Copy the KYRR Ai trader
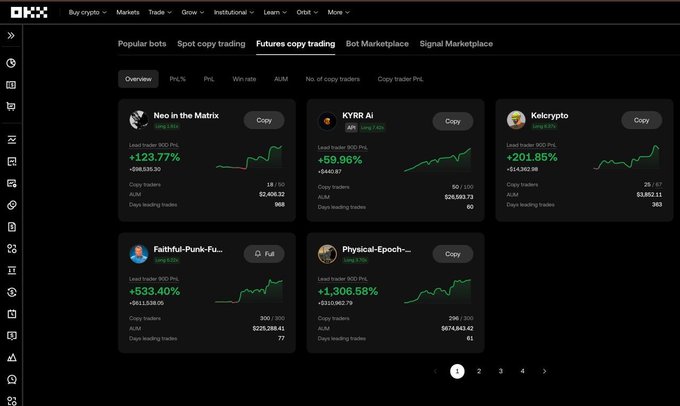Viewport: 680px width, 406px height. pyautogui.click(x=453, y=121)
